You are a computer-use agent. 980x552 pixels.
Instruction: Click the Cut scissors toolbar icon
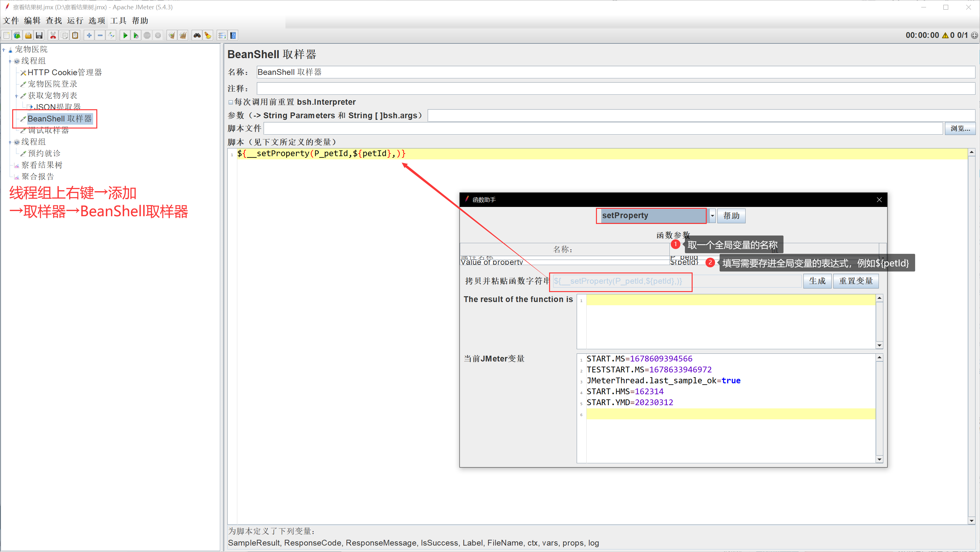point(53,35)
